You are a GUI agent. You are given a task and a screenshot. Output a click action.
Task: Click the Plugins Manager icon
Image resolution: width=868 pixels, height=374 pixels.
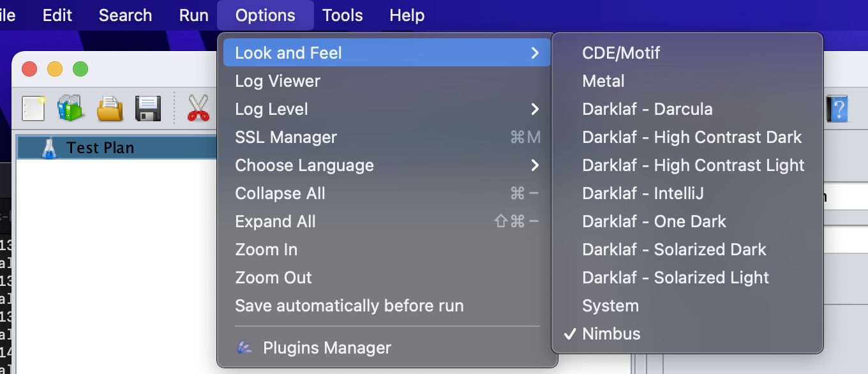tap(244, 348)
